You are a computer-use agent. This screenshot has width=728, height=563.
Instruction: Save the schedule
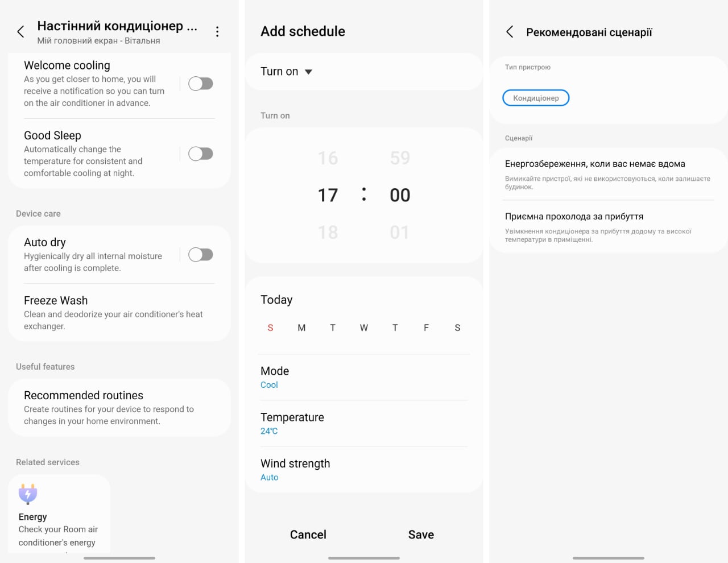coord(421,535)
